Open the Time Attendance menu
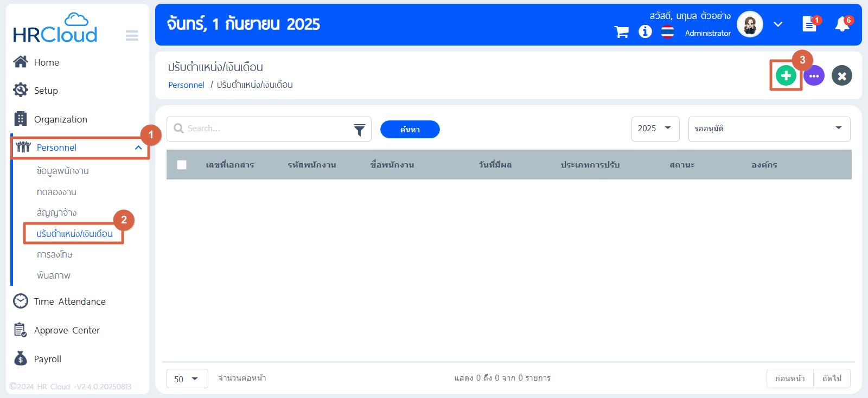The image size is (868, 398). pyautogui.click(x=69, y=301)
